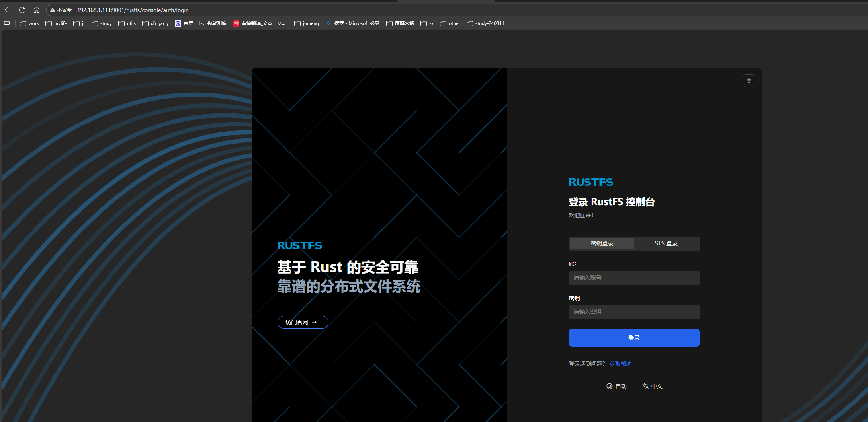Follow the 获取帮助 help link
This screenshot has width=868, height=422.
[620, 364]
